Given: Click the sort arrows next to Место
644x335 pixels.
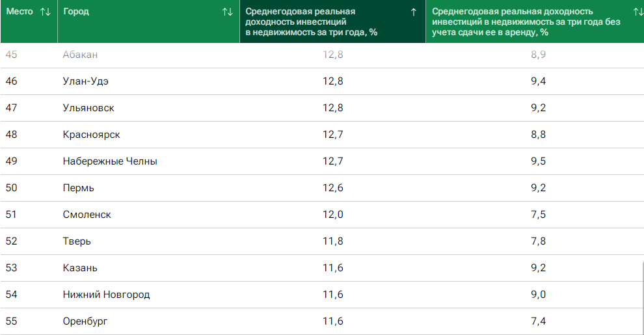Looking at the screenshot, I should tap(45, 12).
